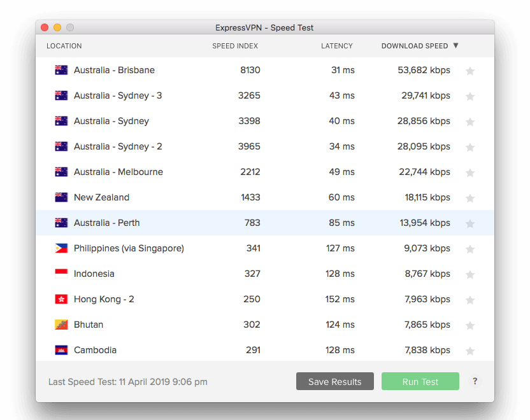
Task: Select Philippines (via Singapore) location name
Action: point(129,248)
